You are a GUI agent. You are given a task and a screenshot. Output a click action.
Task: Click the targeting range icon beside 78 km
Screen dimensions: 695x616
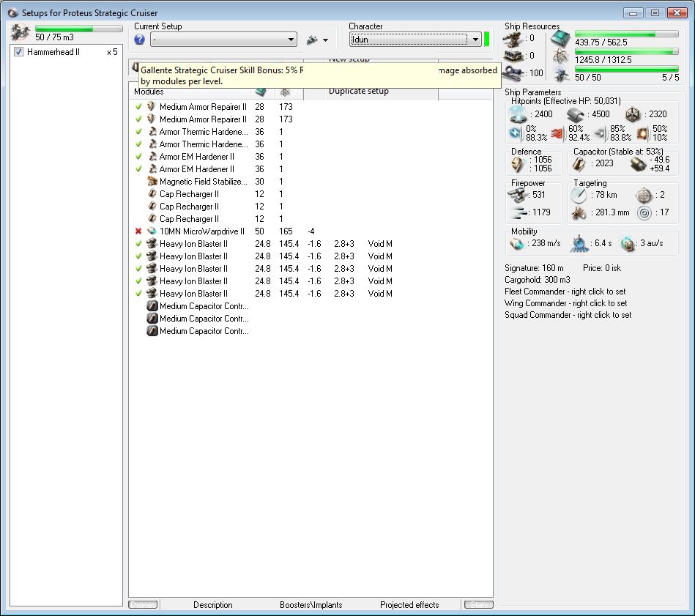(579, 195)
